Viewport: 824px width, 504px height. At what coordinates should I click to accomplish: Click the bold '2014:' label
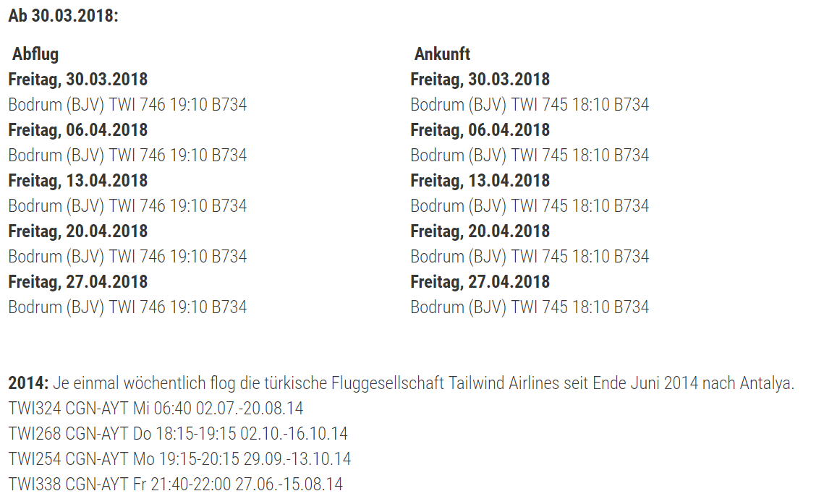pos(28,383)
